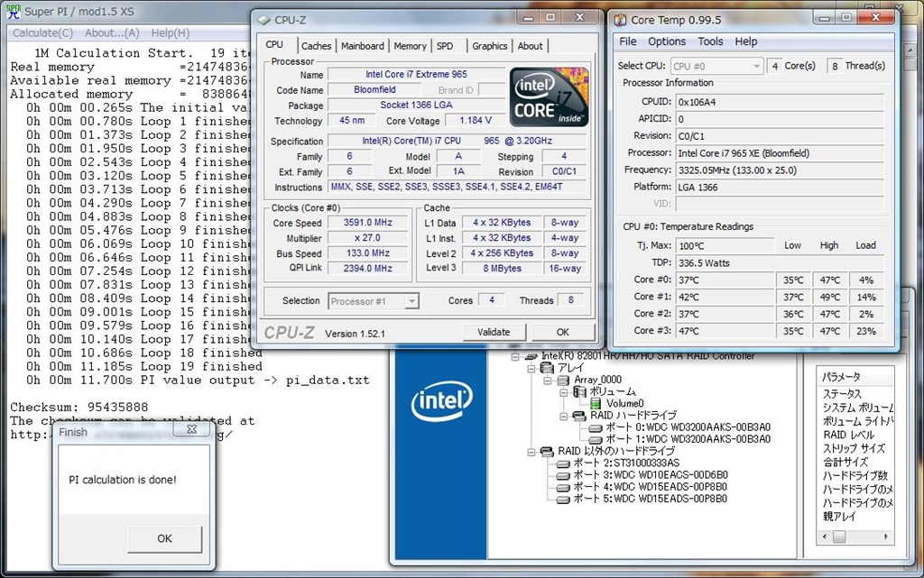This screenshot has width=924, height=578.
Task: Open Super PI About...(A) menu
Action: point(112,33)
